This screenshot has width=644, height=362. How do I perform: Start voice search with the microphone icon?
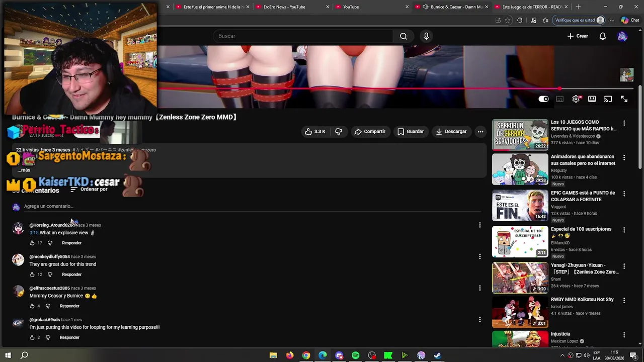(x=426, y=36)
